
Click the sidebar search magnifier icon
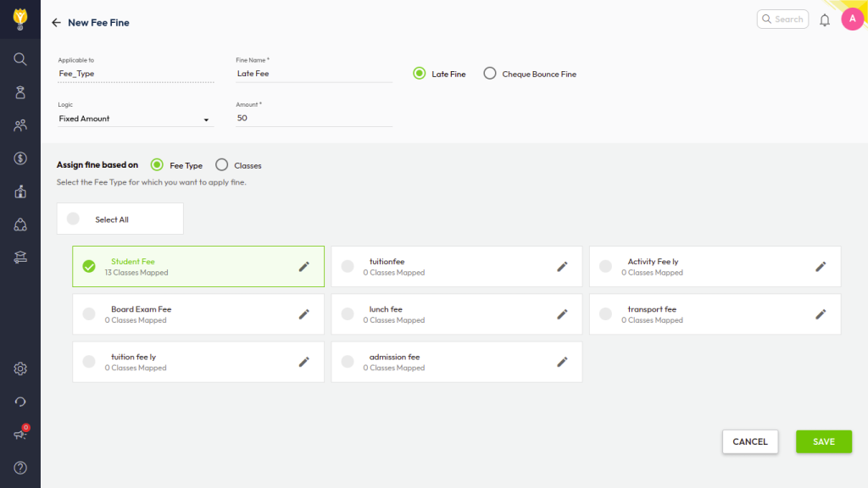coord(20,59)
